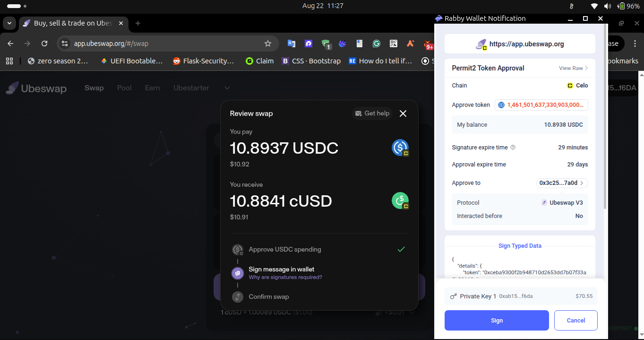This screenshot has height=340, width=644.
Task: Click the battery indicator showing 96%
Action: [x=629, y=6]
